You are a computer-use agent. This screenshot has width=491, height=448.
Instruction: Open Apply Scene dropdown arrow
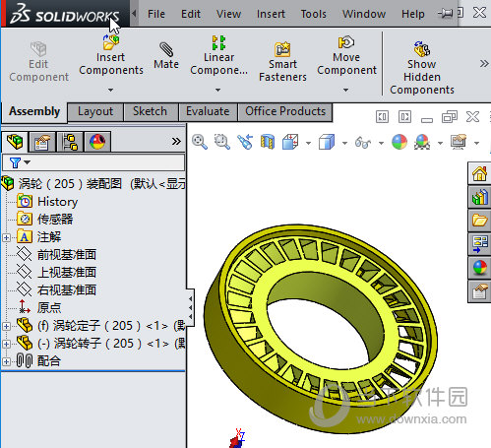click(440, 143)
